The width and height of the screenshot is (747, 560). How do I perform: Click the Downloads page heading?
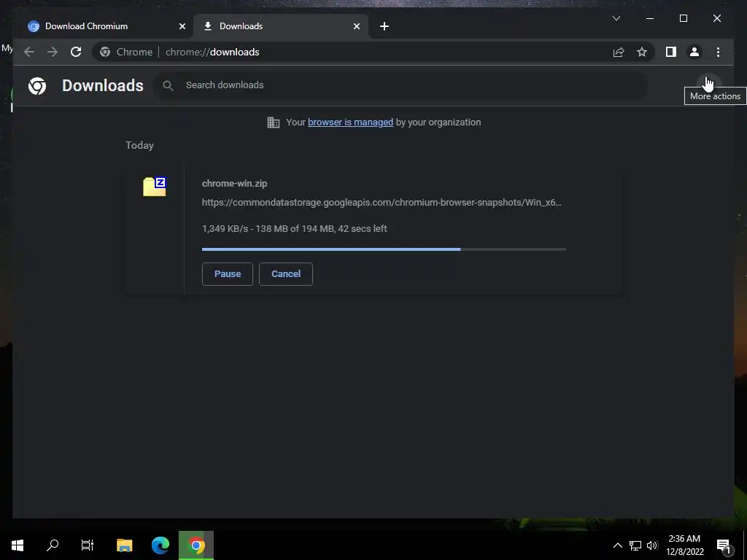click(102, 86)
